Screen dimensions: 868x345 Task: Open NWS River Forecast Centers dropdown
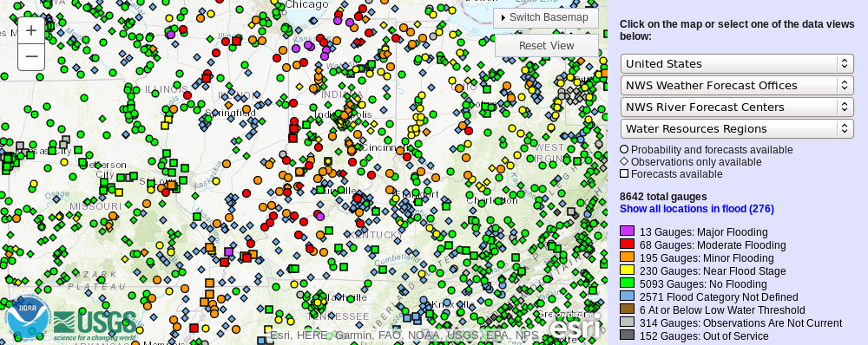(x=737, y=107)
